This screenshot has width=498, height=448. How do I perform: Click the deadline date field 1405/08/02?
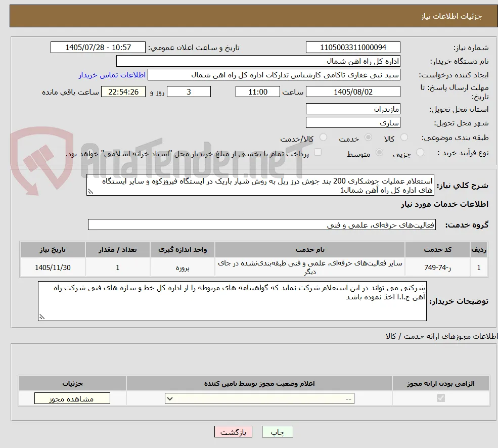[x=353, y=92]
